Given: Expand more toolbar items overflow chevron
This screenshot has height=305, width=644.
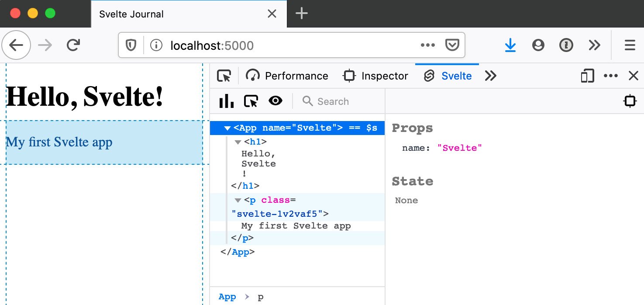Looking at the screenshot, I should [594, 45].
